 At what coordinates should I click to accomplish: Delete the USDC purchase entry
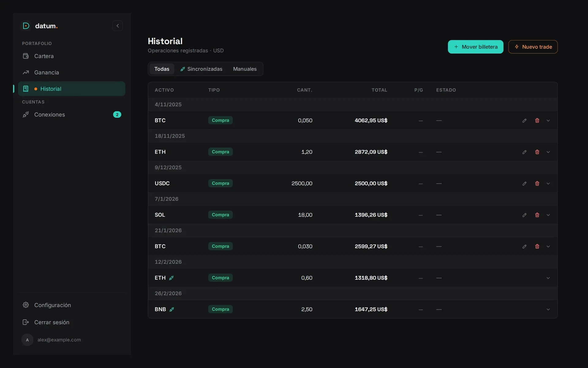537,183
